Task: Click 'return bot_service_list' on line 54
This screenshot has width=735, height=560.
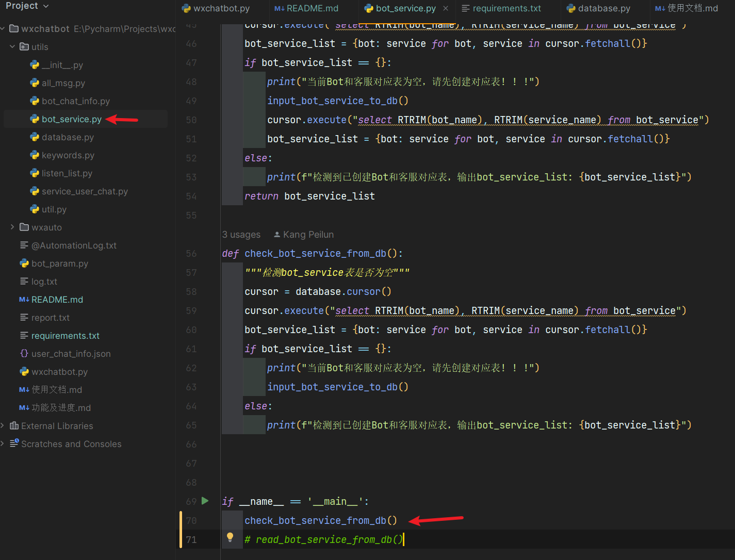Action: (309, 196)
